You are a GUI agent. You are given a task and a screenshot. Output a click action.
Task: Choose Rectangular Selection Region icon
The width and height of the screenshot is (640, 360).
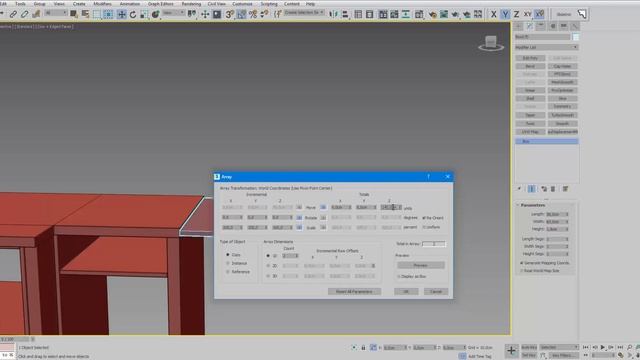click(97, 14)
